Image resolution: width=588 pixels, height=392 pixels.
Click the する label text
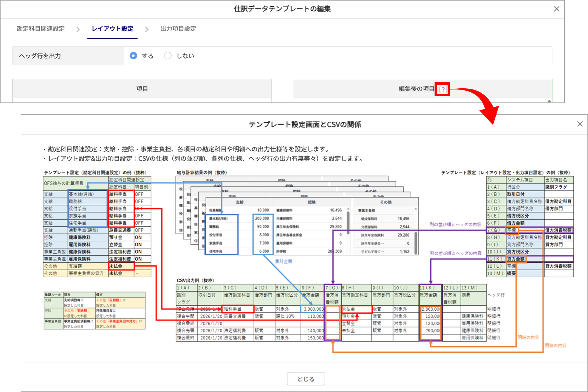coord(147,56)
